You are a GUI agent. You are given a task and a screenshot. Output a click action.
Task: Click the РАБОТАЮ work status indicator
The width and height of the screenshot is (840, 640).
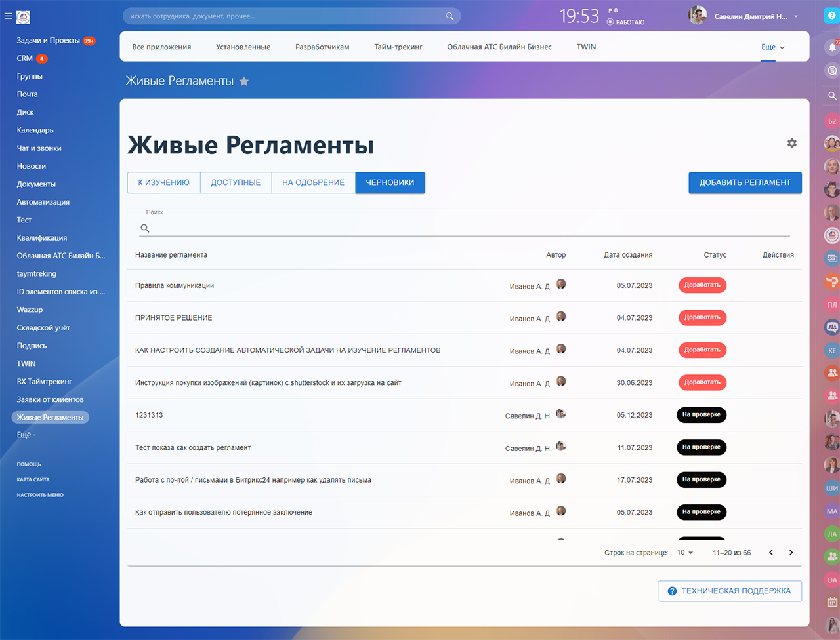(x=626, y=22)
